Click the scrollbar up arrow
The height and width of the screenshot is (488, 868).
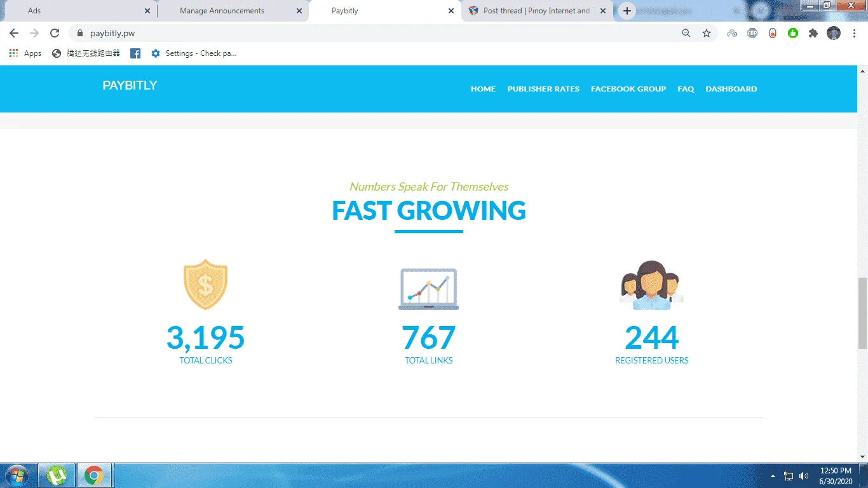862,70
